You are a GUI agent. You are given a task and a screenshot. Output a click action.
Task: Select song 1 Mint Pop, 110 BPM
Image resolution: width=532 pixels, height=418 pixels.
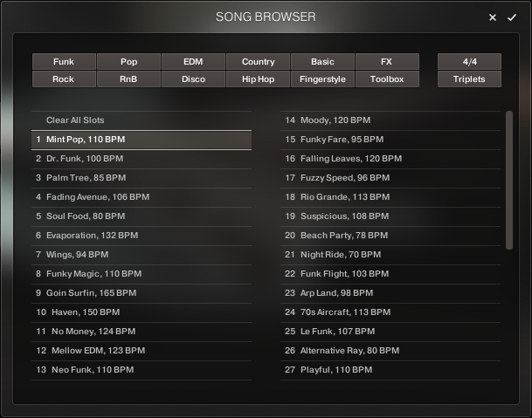[142, 140]
